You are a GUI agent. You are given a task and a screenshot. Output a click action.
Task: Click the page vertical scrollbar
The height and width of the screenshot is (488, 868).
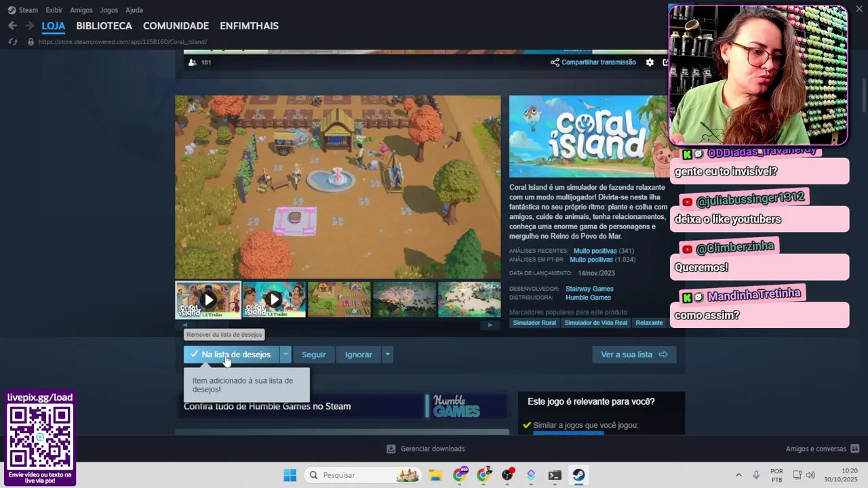(x=864, y=95)
